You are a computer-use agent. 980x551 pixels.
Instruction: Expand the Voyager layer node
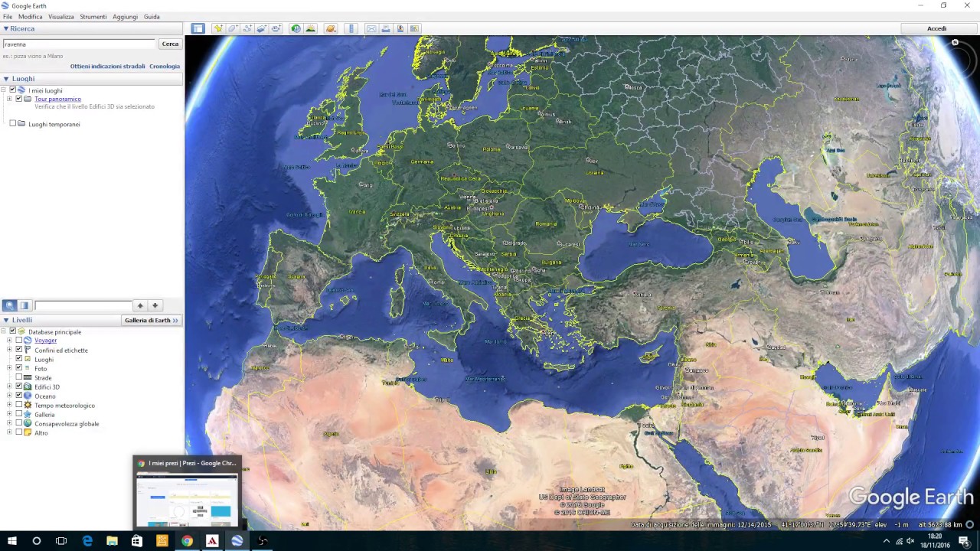pyautogui.click(x=10, y=341)
